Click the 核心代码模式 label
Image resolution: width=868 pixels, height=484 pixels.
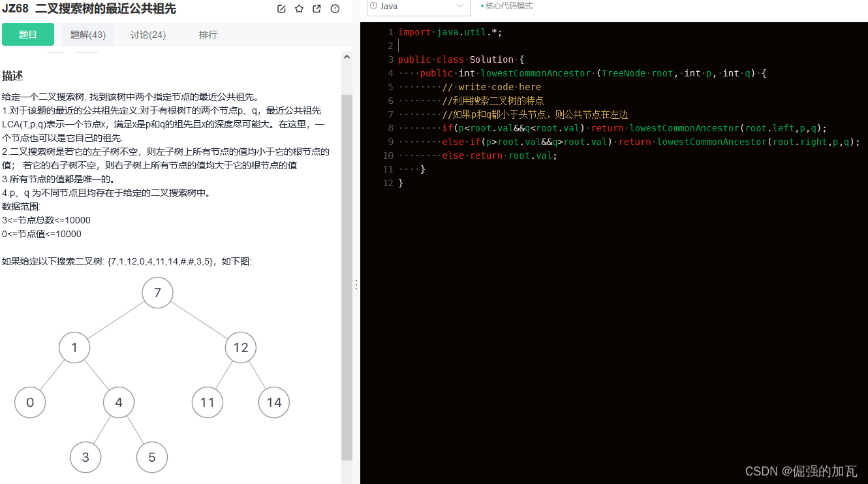coord(509,6)
